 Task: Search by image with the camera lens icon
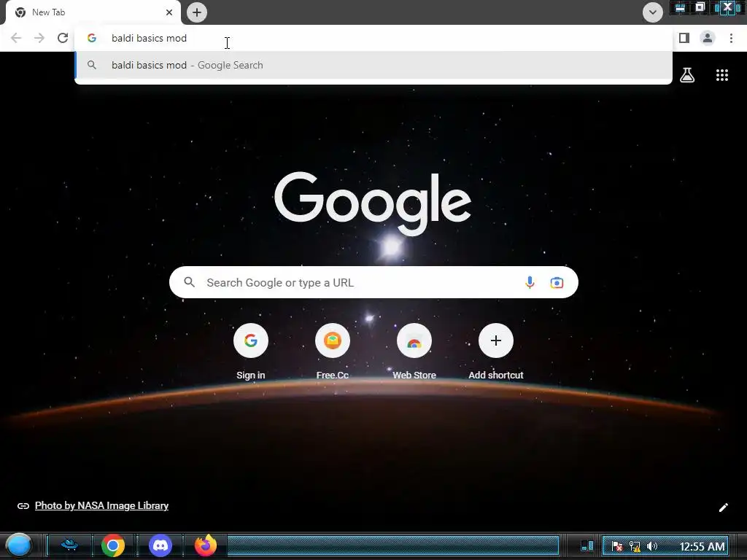(x=557, y=282)
